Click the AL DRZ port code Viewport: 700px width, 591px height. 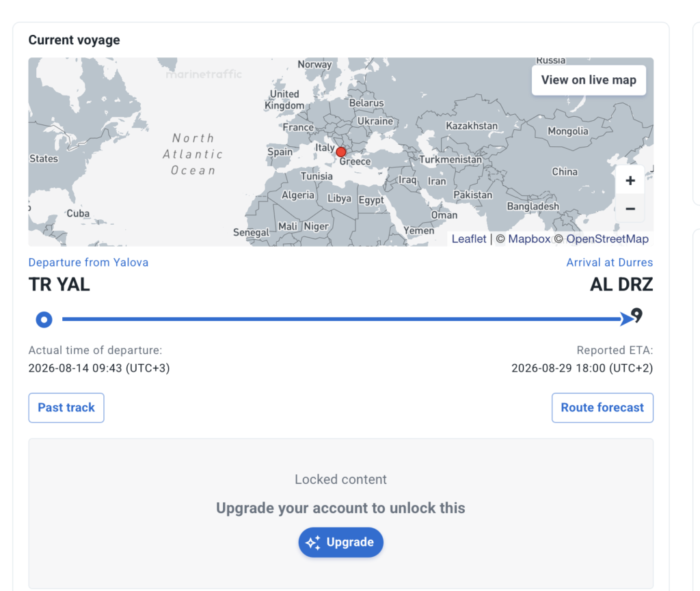[x=621, y=285]
